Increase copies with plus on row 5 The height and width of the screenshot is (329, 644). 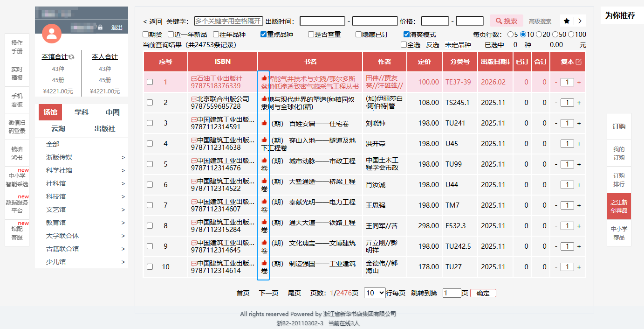click(579, 164)
